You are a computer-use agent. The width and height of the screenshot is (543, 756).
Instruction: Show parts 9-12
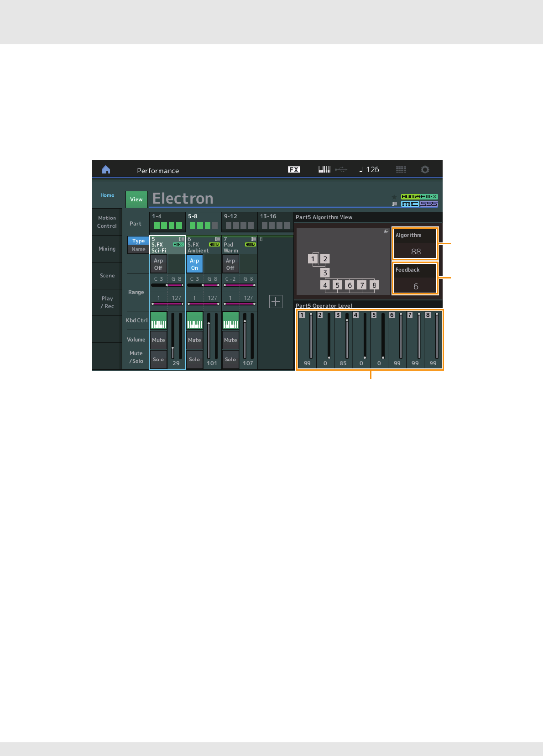click(240, 222)
